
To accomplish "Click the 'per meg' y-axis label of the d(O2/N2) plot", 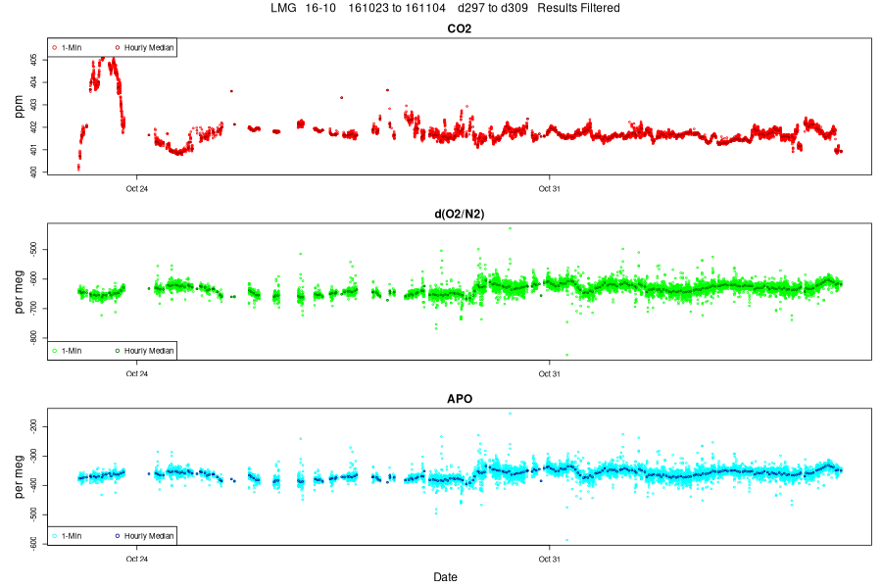I will coord(20,291).
